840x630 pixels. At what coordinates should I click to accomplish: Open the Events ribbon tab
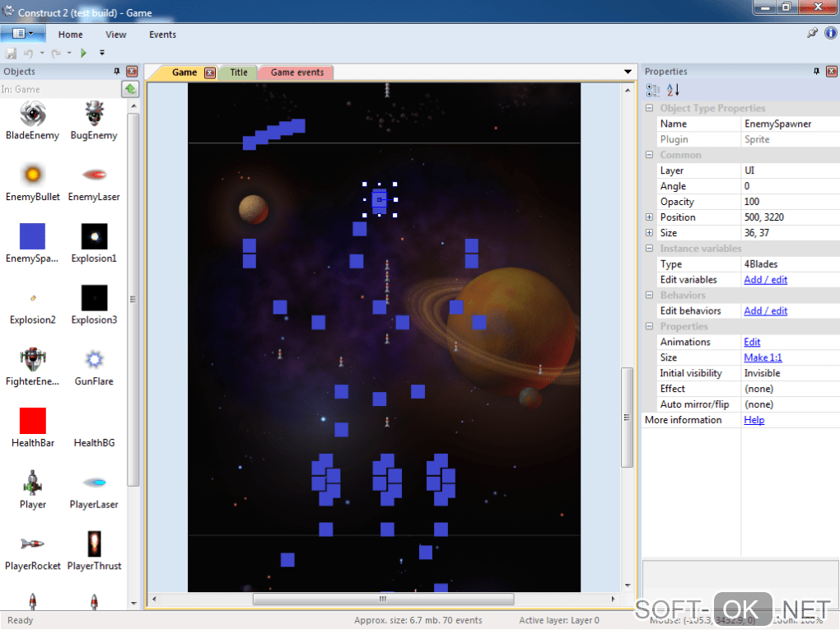click(162, 35)
